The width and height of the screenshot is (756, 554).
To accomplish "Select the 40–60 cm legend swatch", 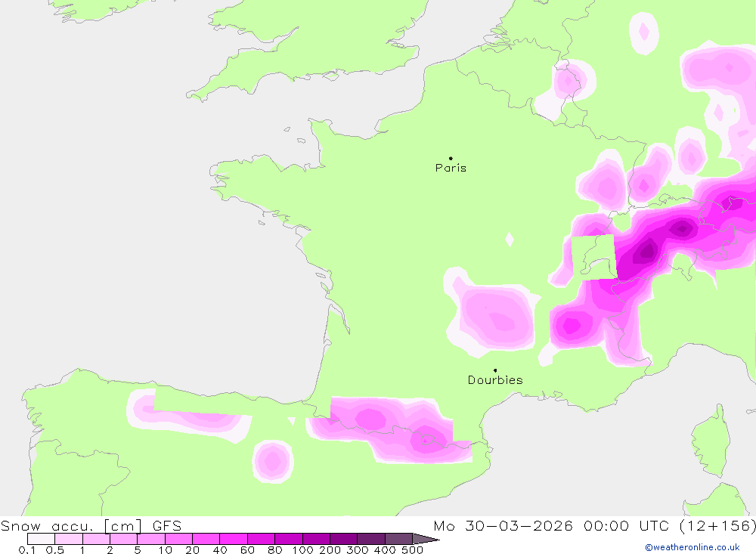I will [234, 539].
